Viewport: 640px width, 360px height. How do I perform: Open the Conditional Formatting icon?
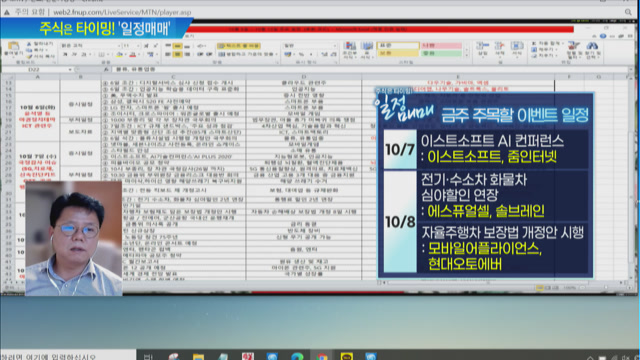point(350,50)
